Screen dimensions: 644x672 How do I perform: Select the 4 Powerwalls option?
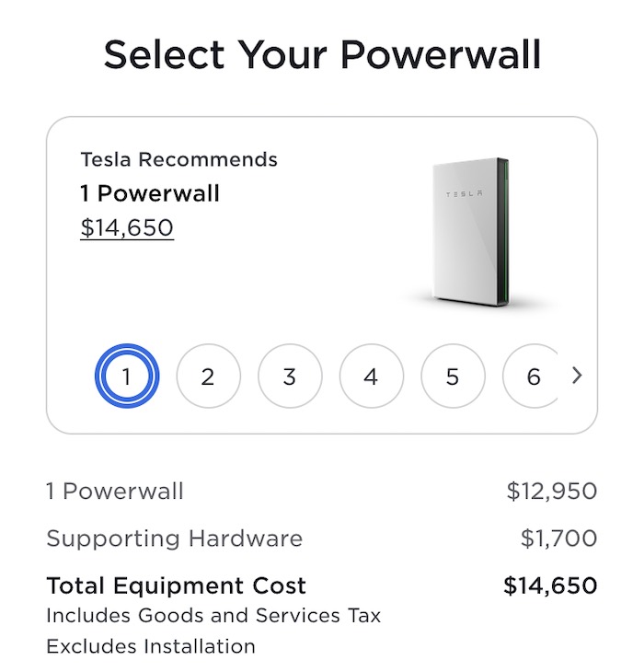pos(372,376)
